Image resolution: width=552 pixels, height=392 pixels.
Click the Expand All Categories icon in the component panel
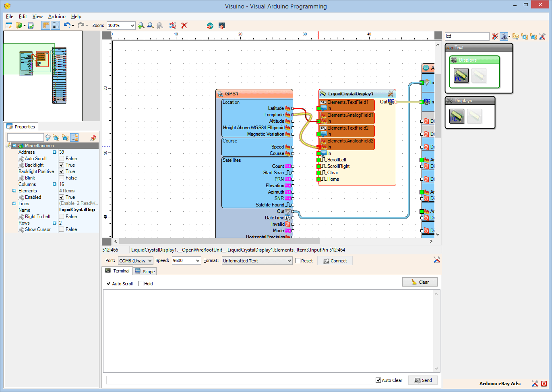[x=525, y=36]
